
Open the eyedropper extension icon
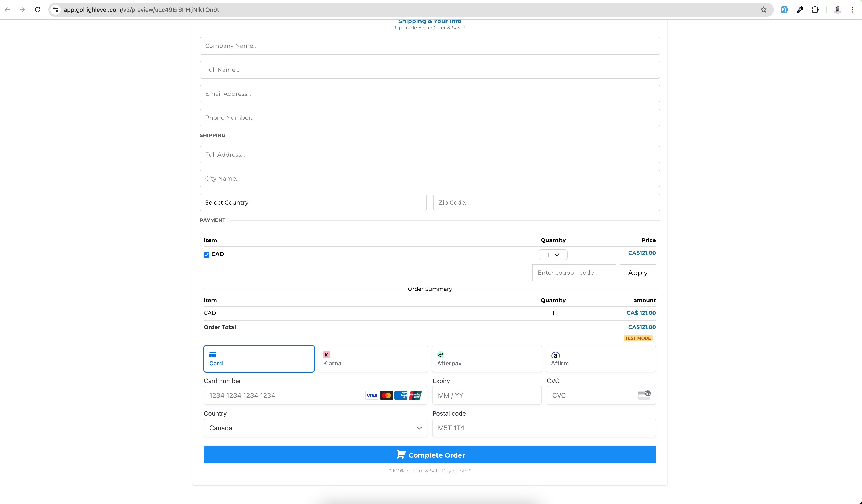[800, 10]
